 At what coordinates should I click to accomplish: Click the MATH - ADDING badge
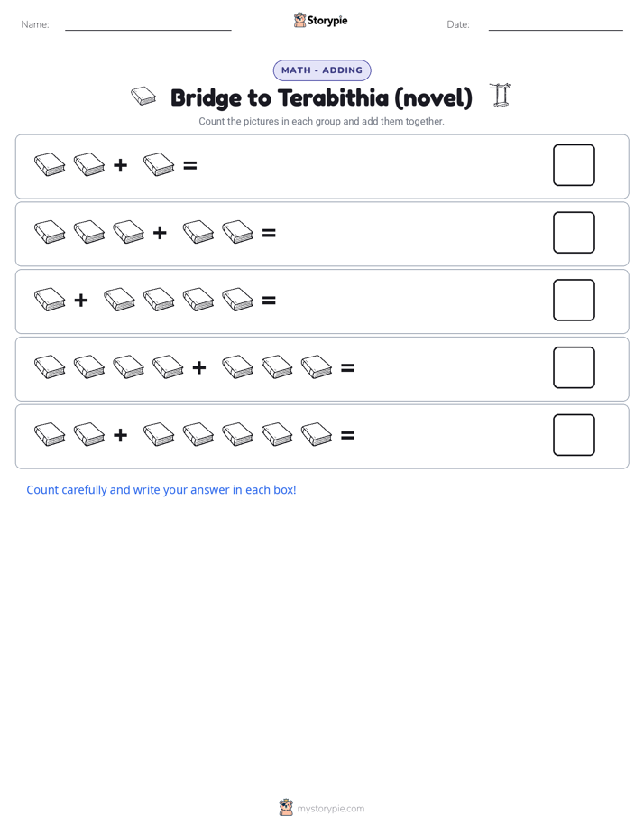(322, 70)
